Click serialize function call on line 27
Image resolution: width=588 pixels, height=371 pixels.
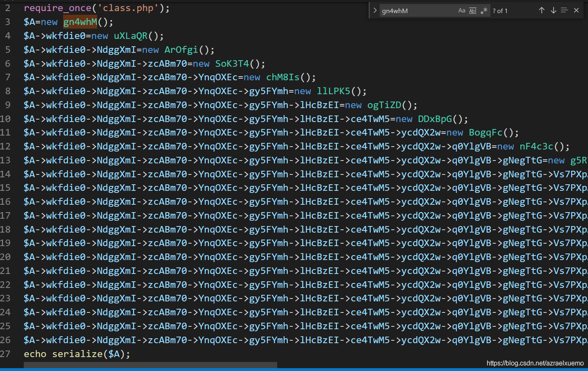coord(77,354)
